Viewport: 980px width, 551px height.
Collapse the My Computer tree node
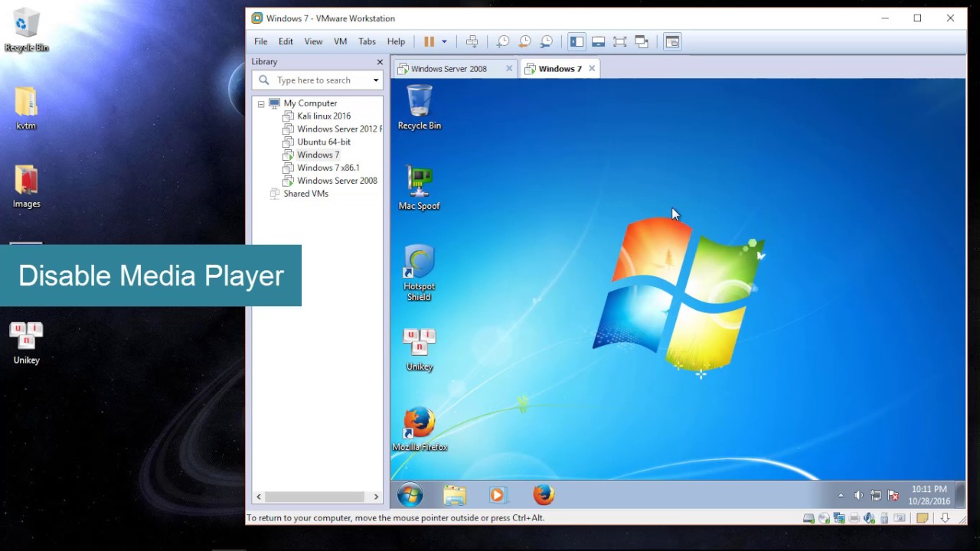261,103
